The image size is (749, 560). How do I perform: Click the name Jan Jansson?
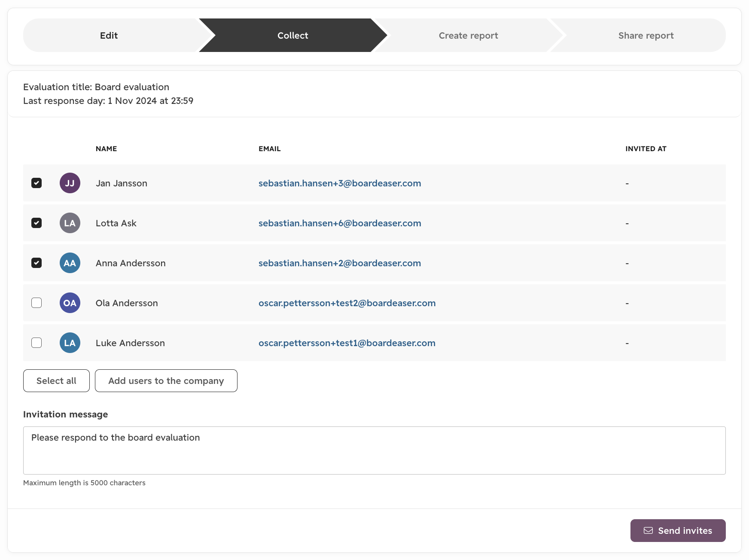[122, 183]
